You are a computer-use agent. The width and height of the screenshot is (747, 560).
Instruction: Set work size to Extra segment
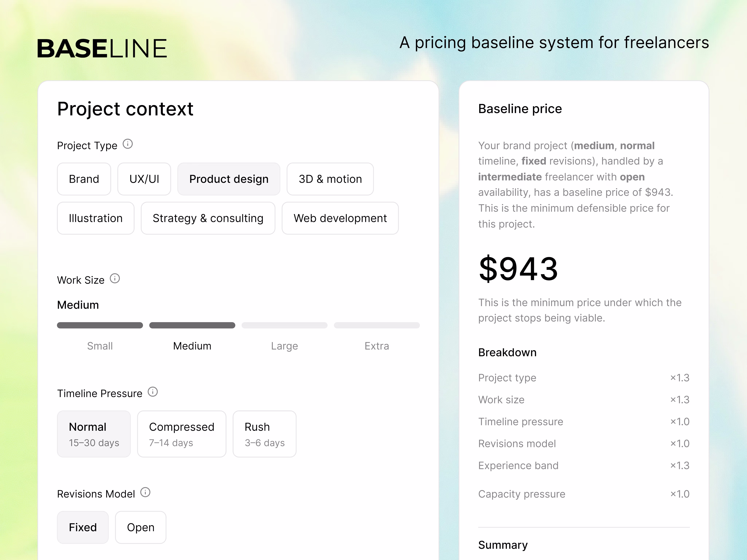377,325
